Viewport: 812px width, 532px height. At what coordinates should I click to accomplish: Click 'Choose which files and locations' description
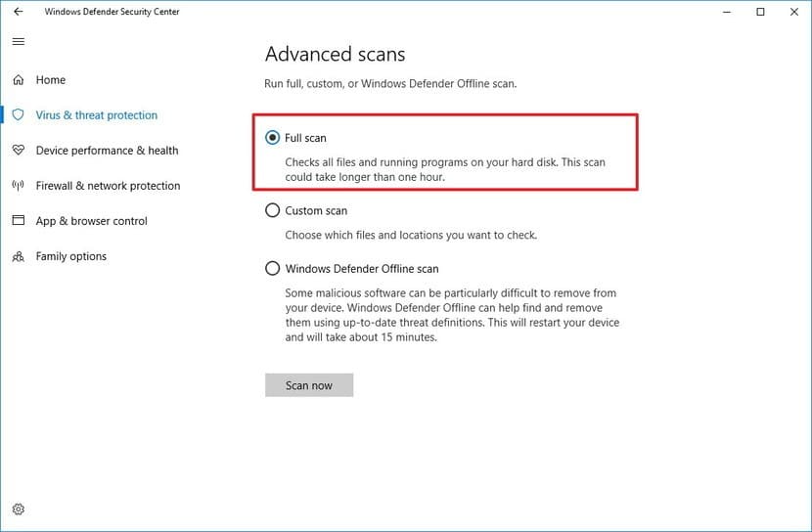[x=411, y=235]
